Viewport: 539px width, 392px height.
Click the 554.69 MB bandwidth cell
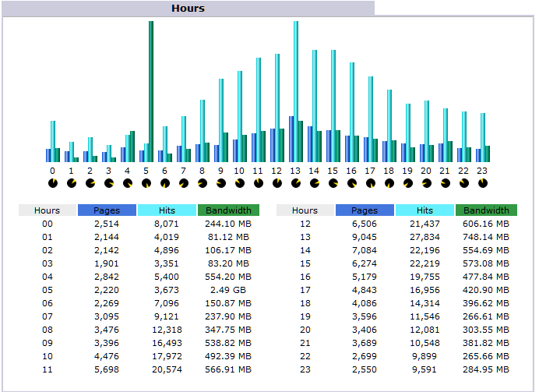pyautogui.click(x=486, y=250)
